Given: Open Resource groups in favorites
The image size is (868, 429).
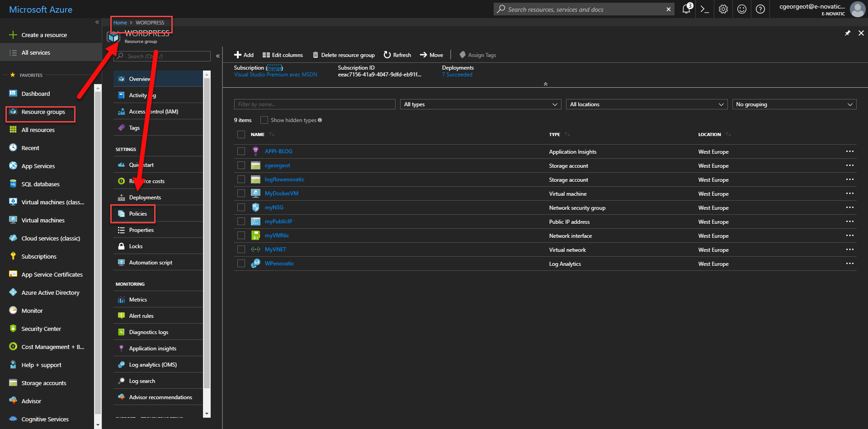Looking at the screenshot, I should [43, 112].
